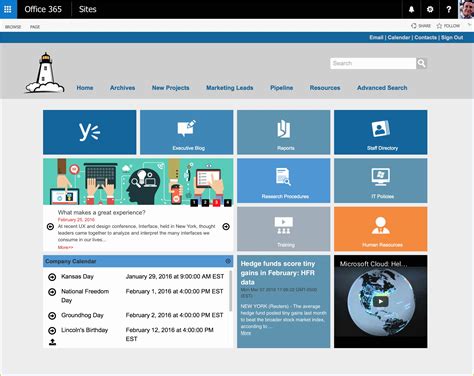Open the Yammer tile
Image resolution: width=474 pixels, height=376 pixels.
point(90,132)
